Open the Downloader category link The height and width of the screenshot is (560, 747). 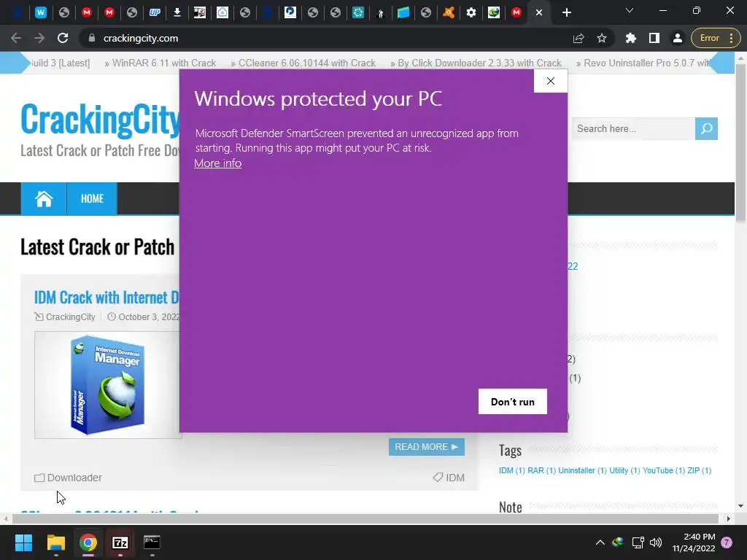pos(74,477)
